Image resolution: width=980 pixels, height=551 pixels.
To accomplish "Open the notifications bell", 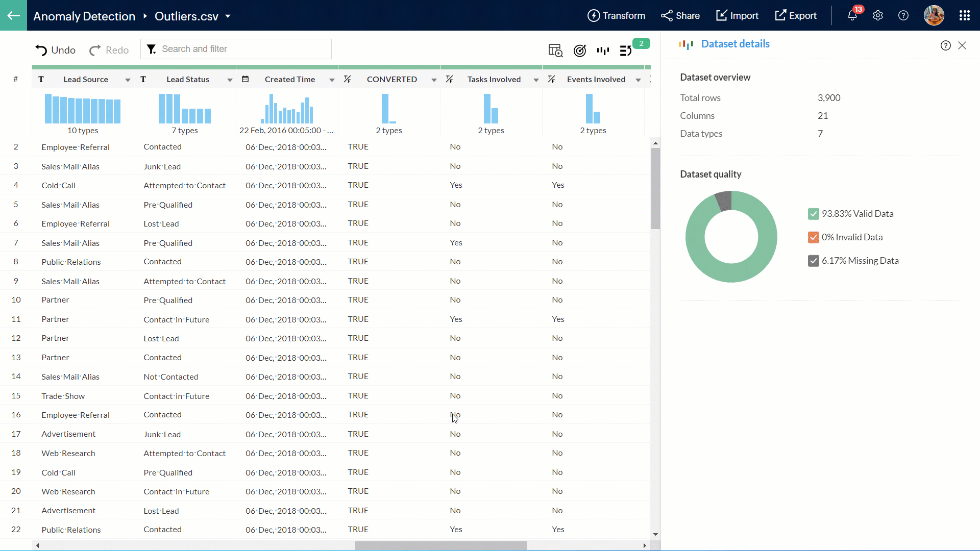I will pos(852,16).
